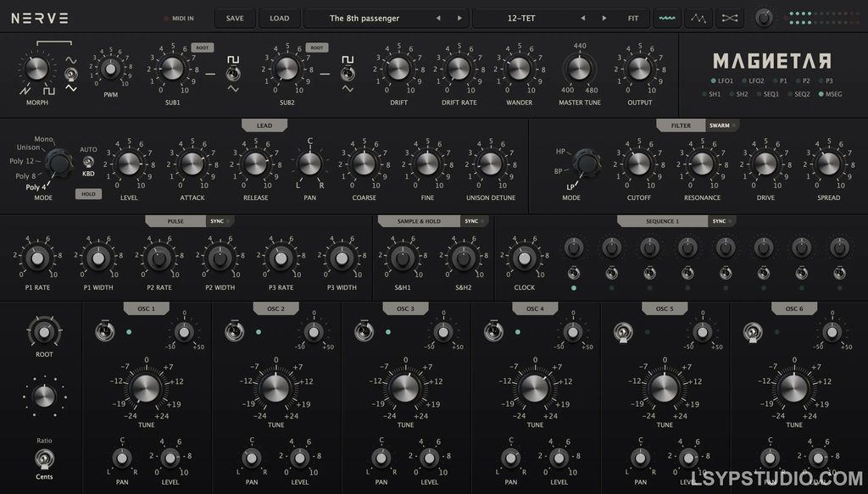
Task: Switch to the SH1 modulation tab
Action: [711, 94]
